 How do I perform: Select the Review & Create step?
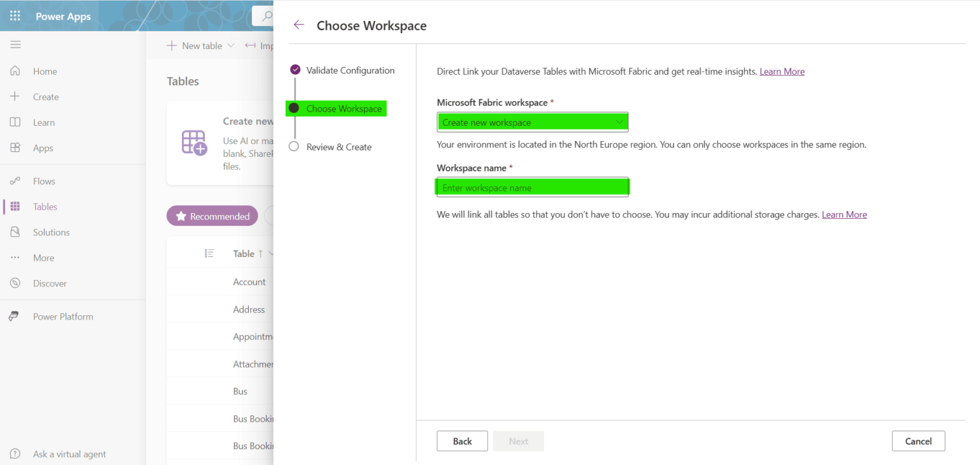click(339, 146)
